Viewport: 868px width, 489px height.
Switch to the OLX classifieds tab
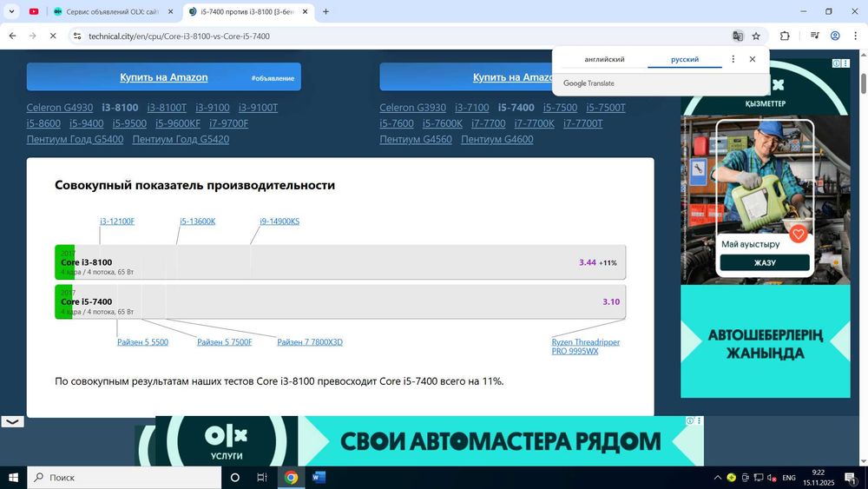(106, 11)
